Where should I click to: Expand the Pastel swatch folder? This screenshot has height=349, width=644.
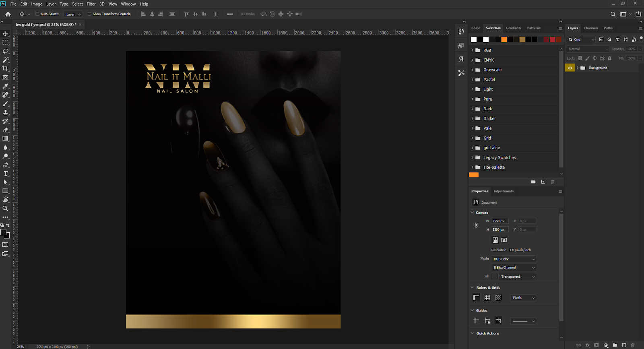[473, 80]
